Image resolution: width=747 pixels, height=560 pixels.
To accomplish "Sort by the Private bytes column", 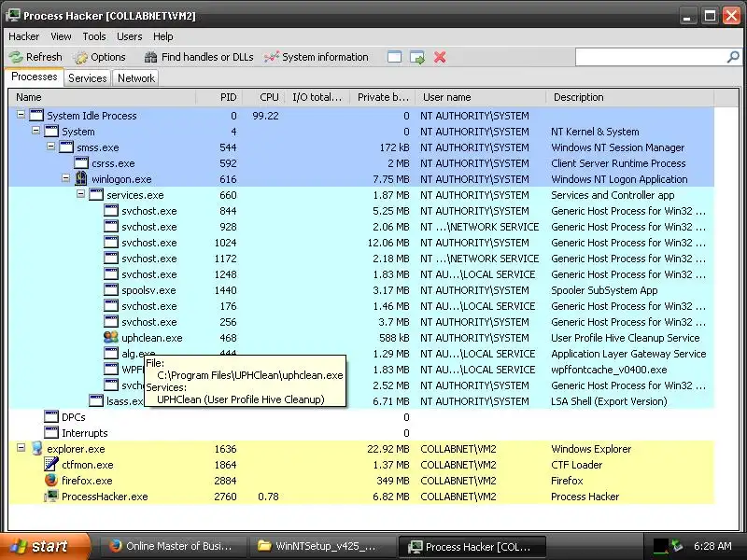I will pos(383,97).
